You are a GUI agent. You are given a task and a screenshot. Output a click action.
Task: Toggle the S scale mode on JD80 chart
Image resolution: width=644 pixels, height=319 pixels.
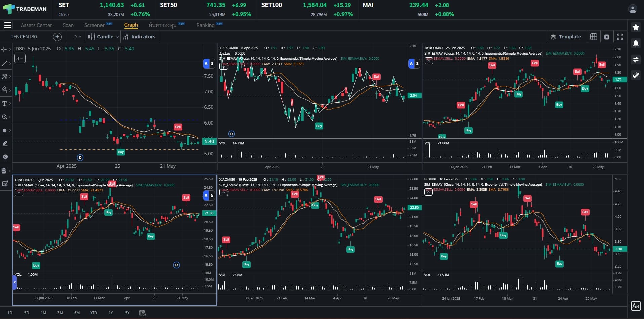pyautogui.click(x=212, y=63)
